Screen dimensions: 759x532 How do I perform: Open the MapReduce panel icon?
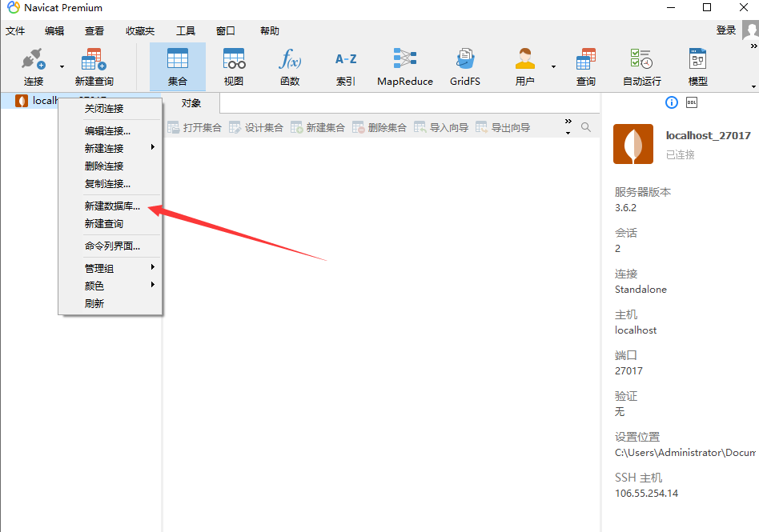coord(404,66)
